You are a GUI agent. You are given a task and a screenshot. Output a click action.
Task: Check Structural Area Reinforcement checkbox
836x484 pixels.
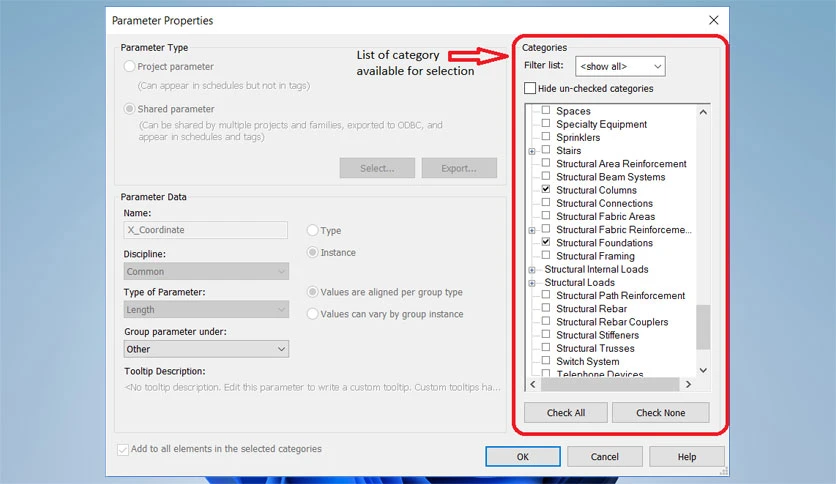tap(545, 163)
